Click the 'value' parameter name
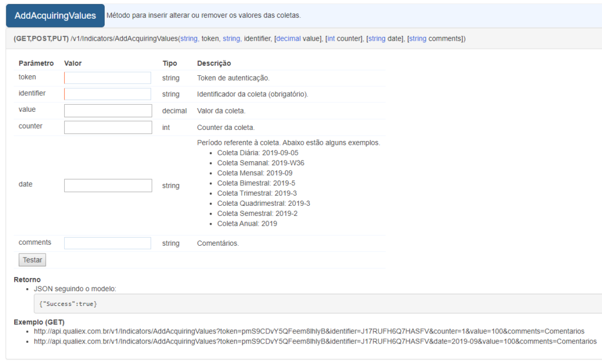Screen dimensions: 602x364 coord(27,109)
